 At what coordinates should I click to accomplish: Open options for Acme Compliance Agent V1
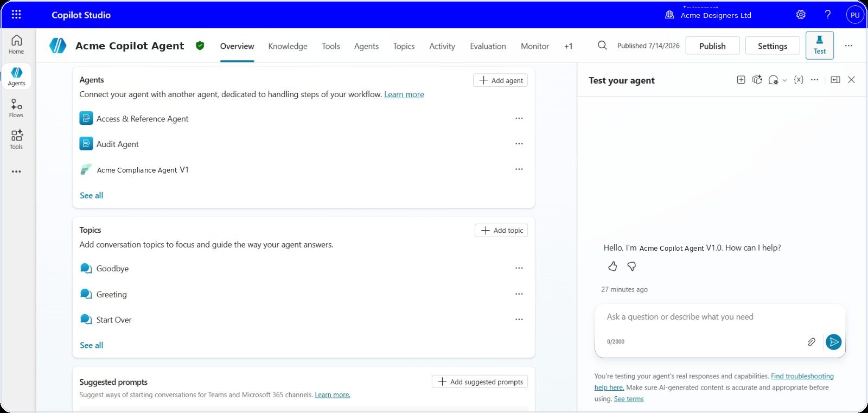(519, 169)
